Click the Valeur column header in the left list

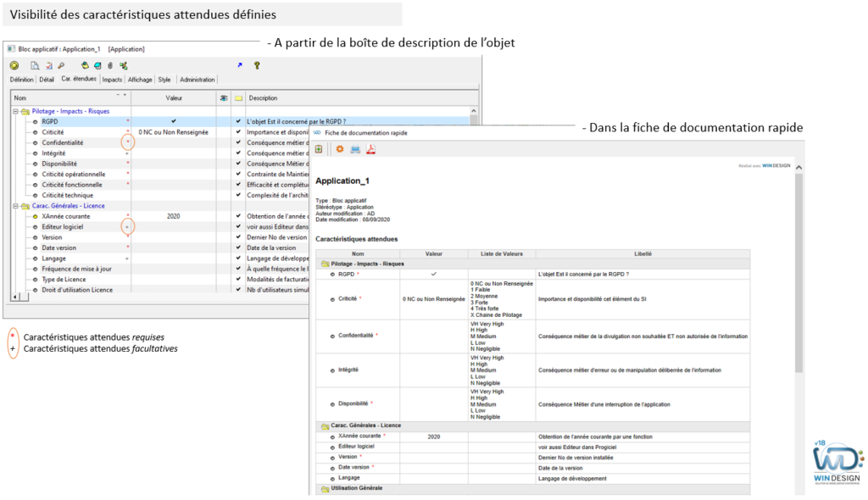(x=174, y=98)
